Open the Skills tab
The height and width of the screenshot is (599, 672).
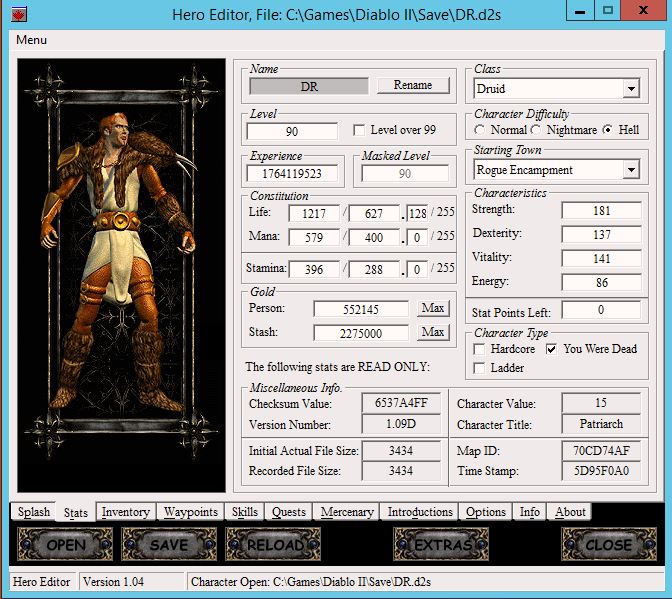click(x=245, y=512)
